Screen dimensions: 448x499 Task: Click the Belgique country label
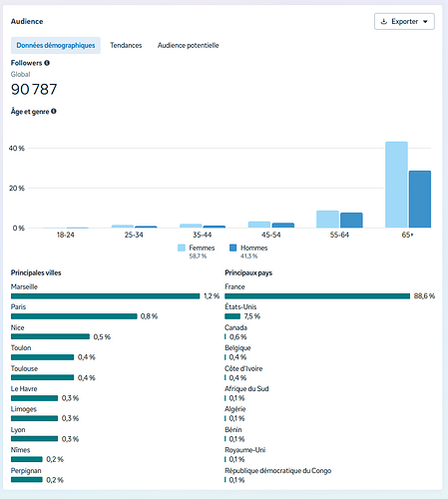click(237, 348)
